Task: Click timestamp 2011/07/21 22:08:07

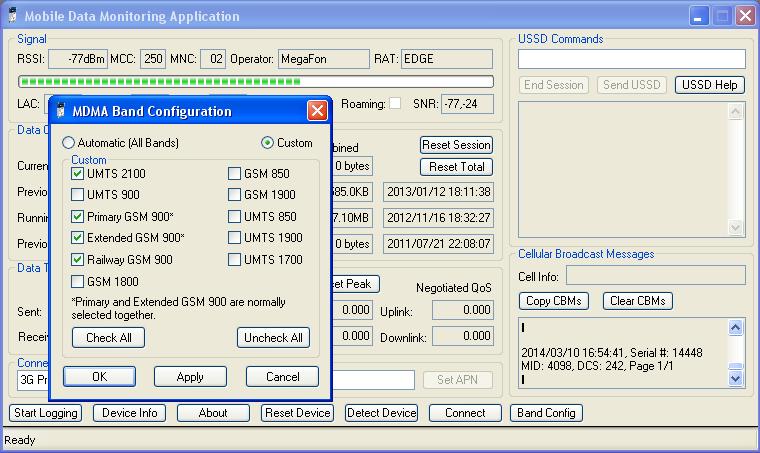Action: pyautogui.click(x=439, y=243)
